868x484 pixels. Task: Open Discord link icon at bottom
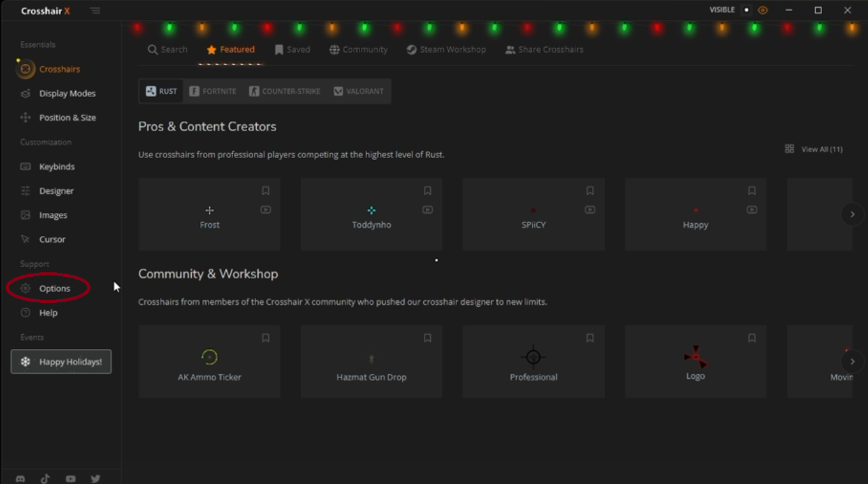pos(20,479)
